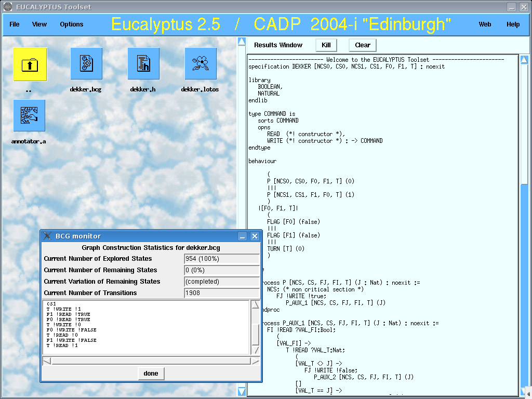Open the Web menu
532x399 pixels.
(485, 24)
